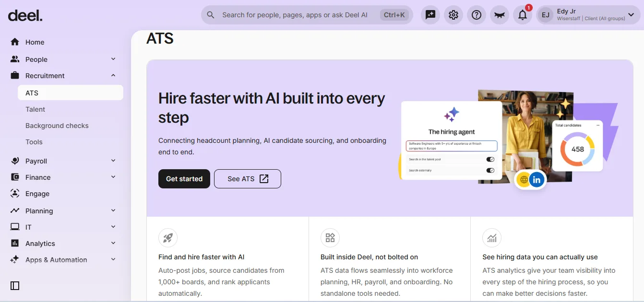Image resolution: width=644 pixels, height=302 pixels.
Task: Click the search for people, pages, apps field
Action: 307,15
